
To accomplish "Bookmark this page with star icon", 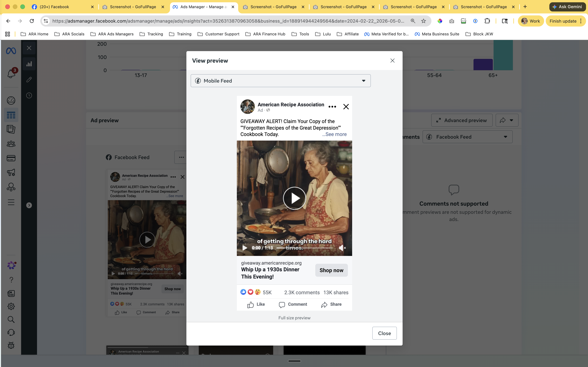I will [x=424, y=21].
